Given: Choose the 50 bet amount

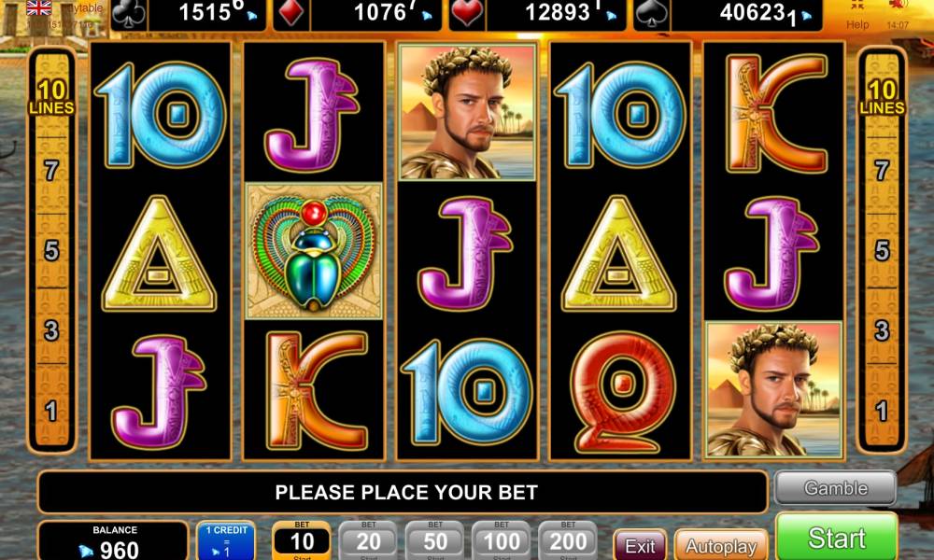Looking at the screenshot, I should click(435, 540).
